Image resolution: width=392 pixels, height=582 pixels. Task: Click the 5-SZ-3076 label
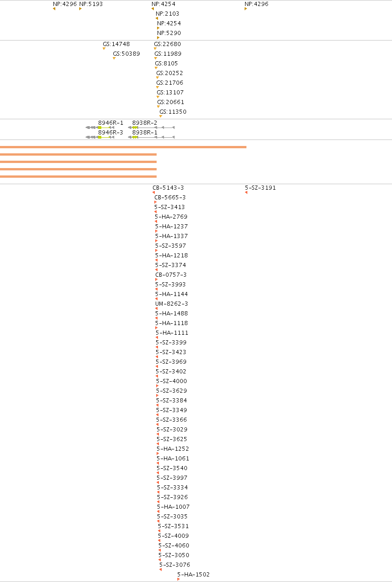pyautogui.click(x=175, y=565)
